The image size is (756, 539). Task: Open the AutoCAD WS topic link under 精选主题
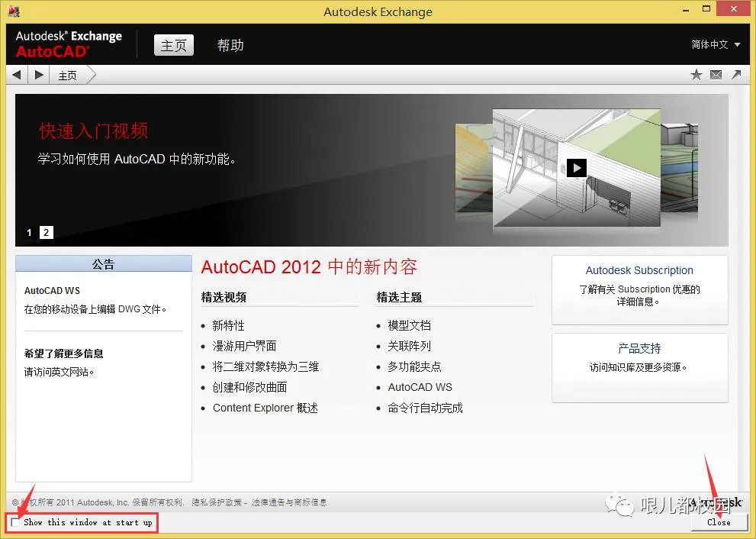tap(420, 387)
